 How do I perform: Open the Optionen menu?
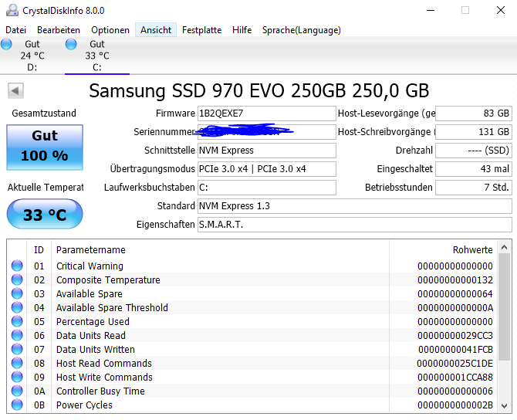[x=110, y=30]
